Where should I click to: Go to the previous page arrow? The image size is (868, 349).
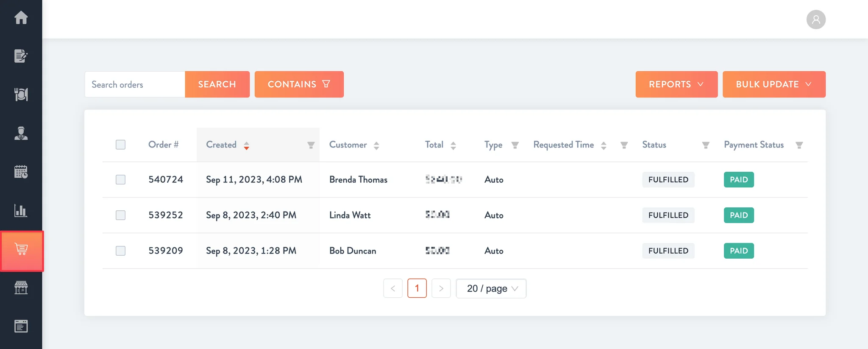[393, 288]
